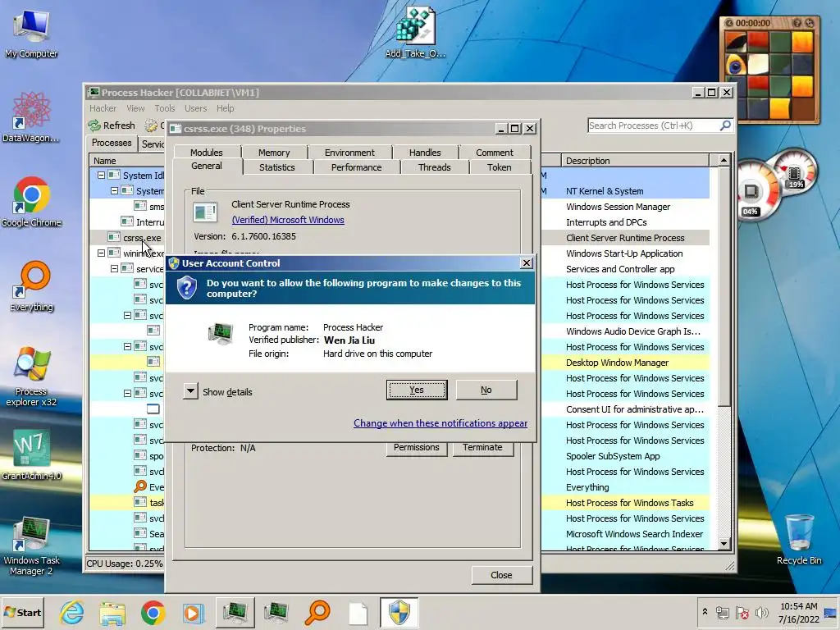Open Google Chrome desktop shortcut
Viewport: 840px width, 630px height.
coord(31,202)
